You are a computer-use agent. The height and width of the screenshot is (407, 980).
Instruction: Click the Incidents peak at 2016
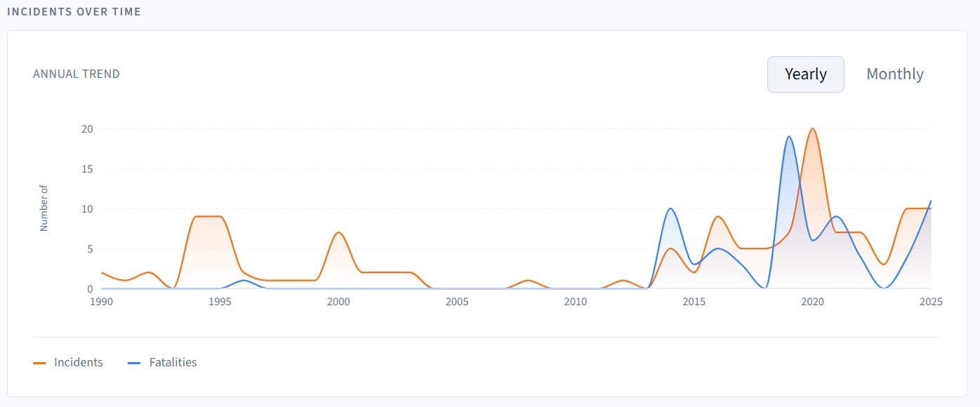pyautogui.click(x=717, y=217)
